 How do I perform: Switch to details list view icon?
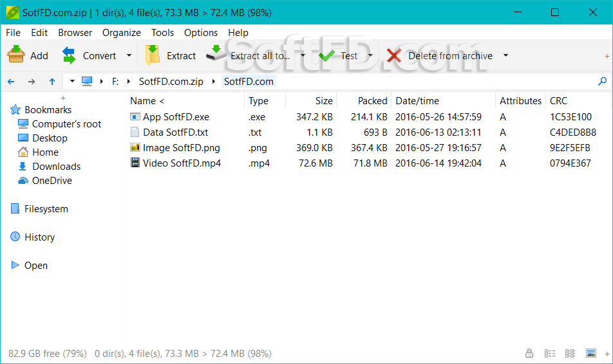coord(550,354)
